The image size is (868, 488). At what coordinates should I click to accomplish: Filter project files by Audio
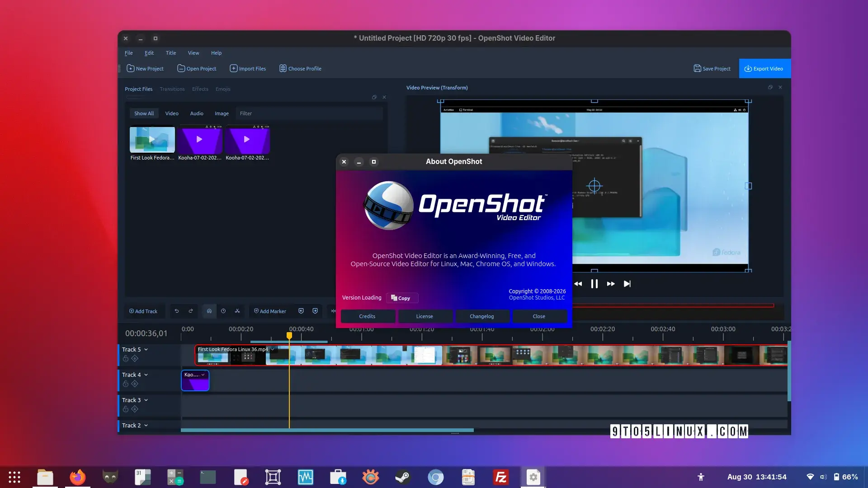197,113
